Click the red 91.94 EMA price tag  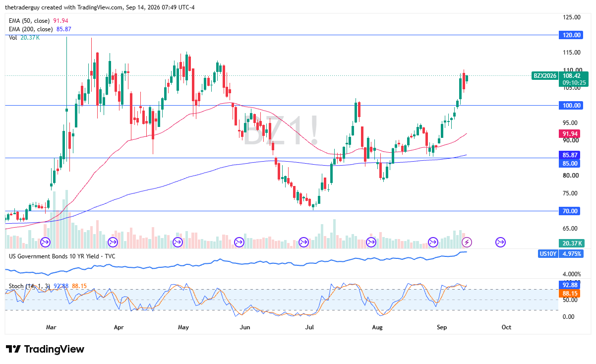569,134
